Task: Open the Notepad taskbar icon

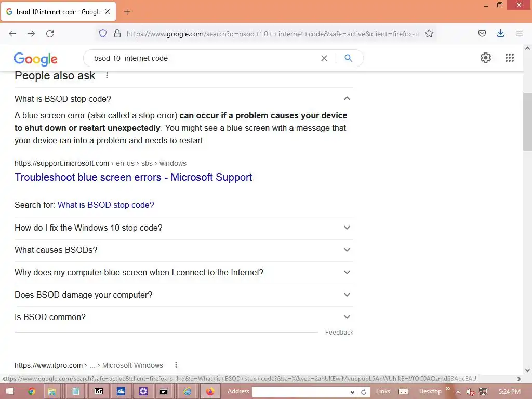Action: [x=75, y=391]
